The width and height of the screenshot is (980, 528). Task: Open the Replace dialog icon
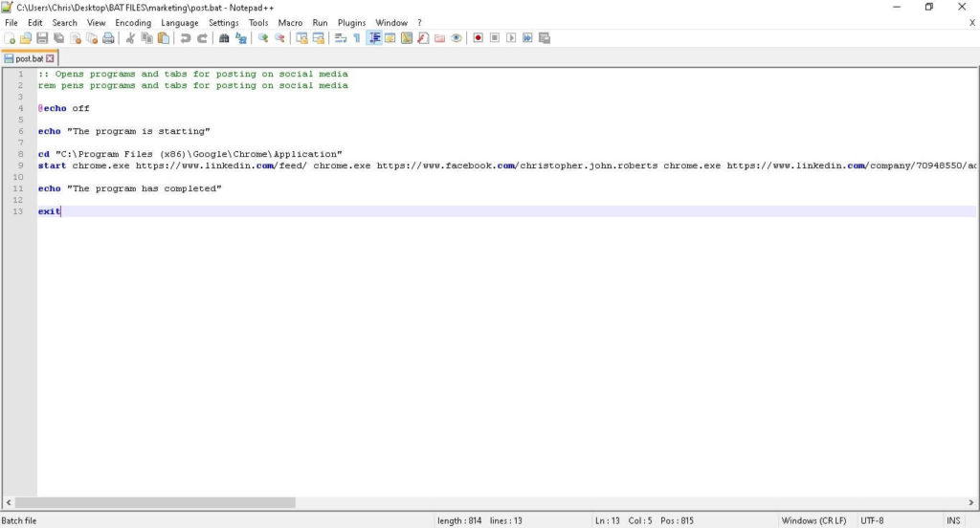pos(240,38)
